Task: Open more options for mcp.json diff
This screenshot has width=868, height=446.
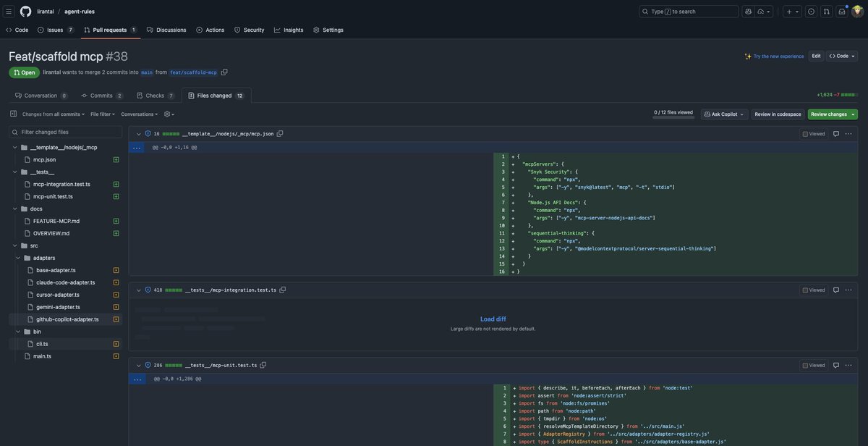Action: point(848,134)
